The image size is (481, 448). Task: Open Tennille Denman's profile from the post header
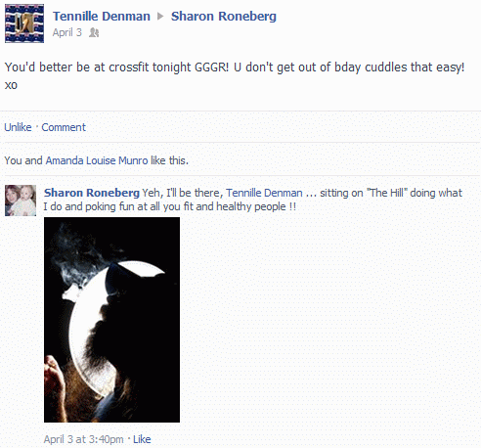[102, 16]
